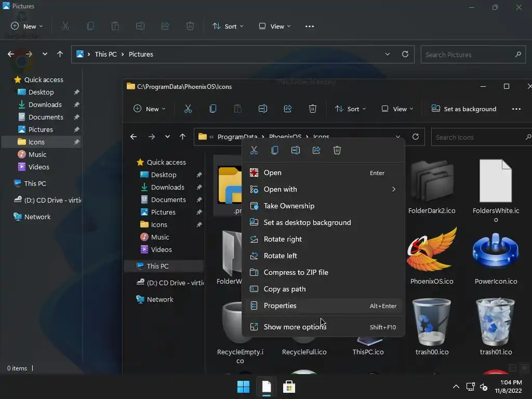Viewport: 532px width, 399px height.
Task: Open recent locations chevron in Icons window
Action: point(167,137)
